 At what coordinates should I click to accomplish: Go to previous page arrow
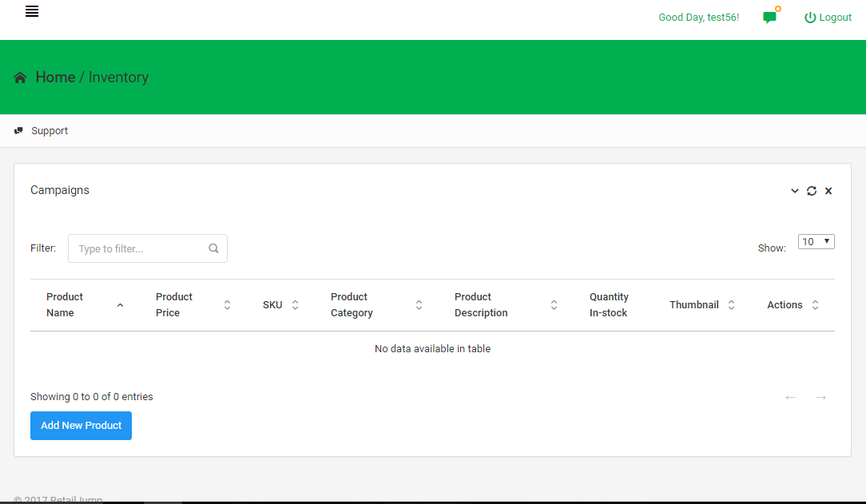tap(790, 398)
